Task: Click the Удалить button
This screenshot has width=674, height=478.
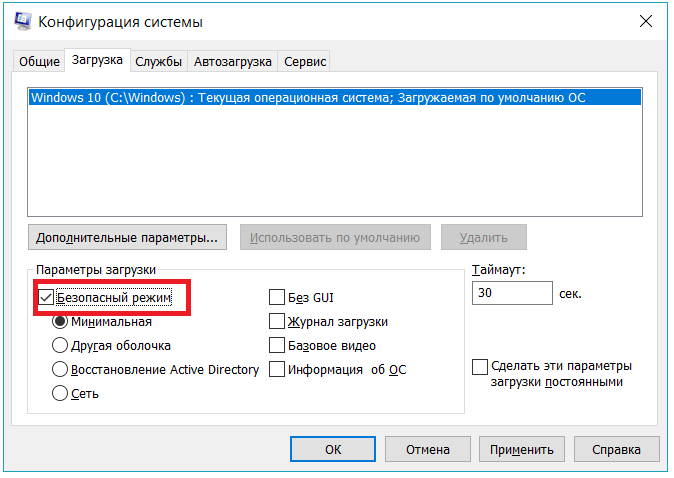Action: click(x=484, y=237)
